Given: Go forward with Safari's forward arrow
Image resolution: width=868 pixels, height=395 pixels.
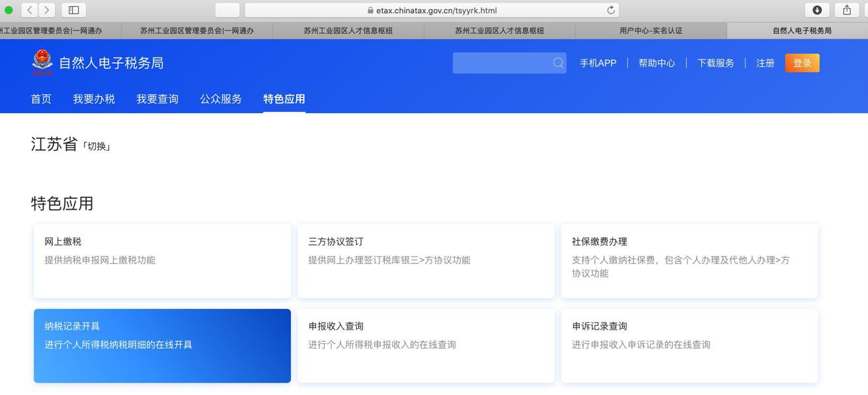Looking at the screenshot, I should (x=47, y=10).
